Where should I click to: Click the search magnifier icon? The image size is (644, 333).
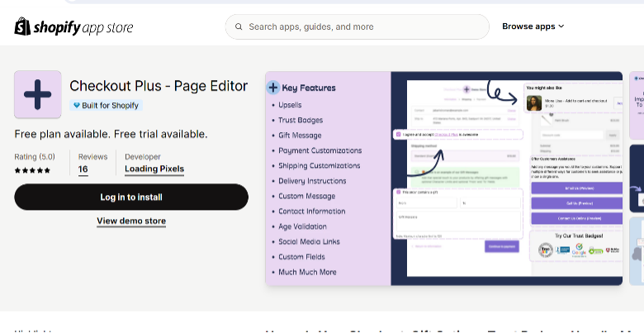coord(239,26)
